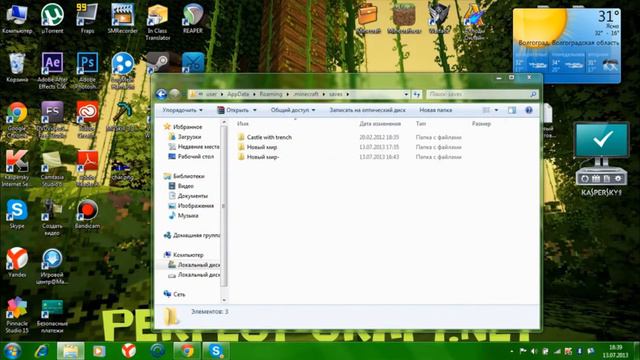This screenshot has width=640, height=360.
Task: Click refresh button next to address bar
Action: 417,94
